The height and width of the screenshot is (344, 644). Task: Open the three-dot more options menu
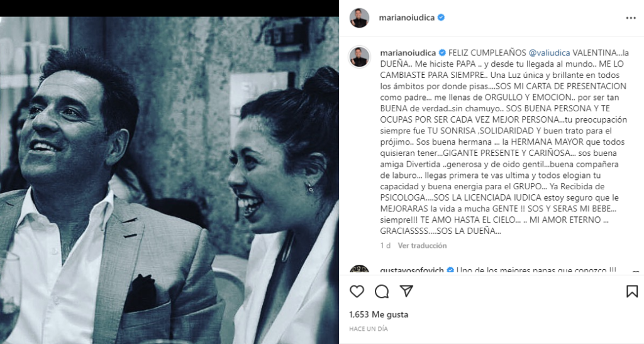pos(630,18)
